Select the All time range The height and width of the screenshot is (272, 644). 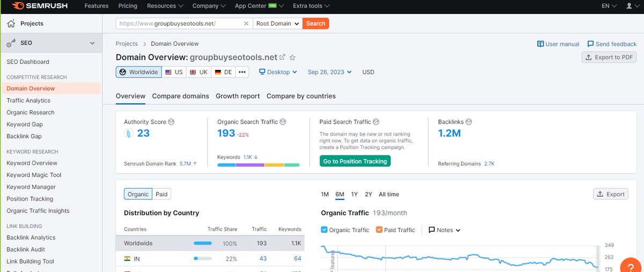(x=389, y=195)
